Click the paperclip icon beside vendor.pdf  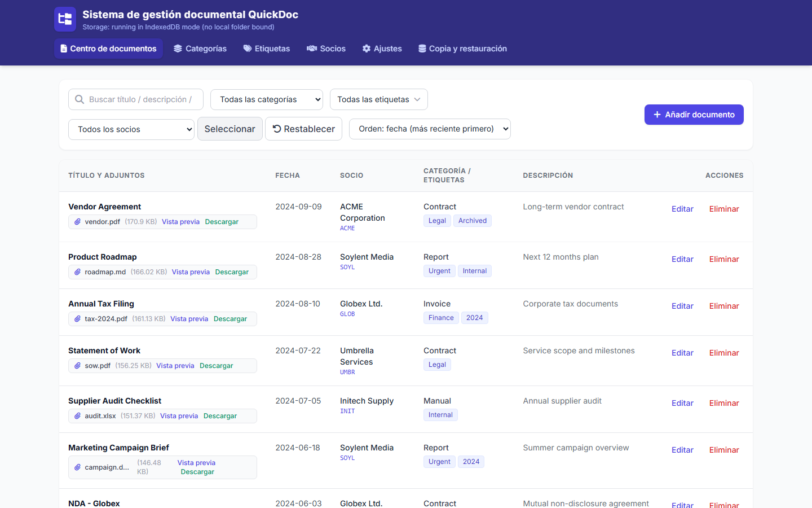point(78,222)
